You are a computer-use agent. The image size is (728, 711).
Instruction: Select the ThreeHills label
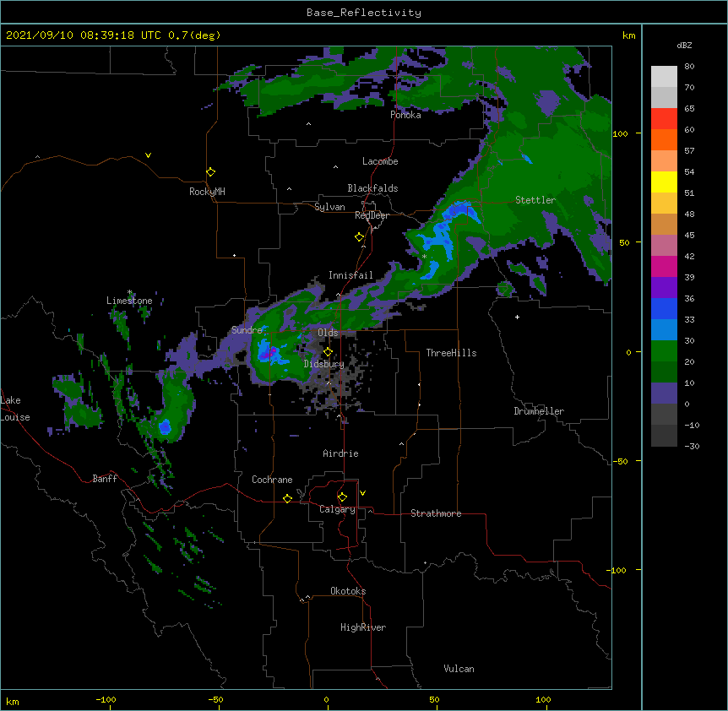click(x=451, y=353)
